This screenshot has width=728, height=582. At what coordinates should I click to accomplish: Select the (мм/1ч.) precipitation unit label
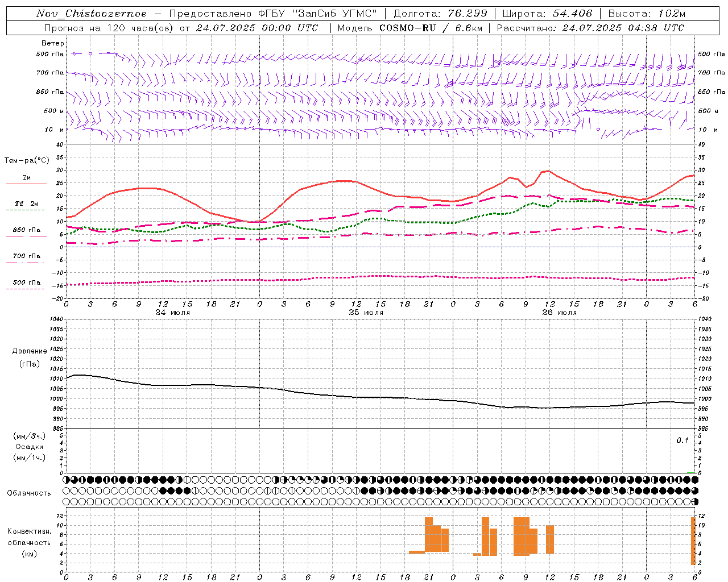tap(30, 458)
